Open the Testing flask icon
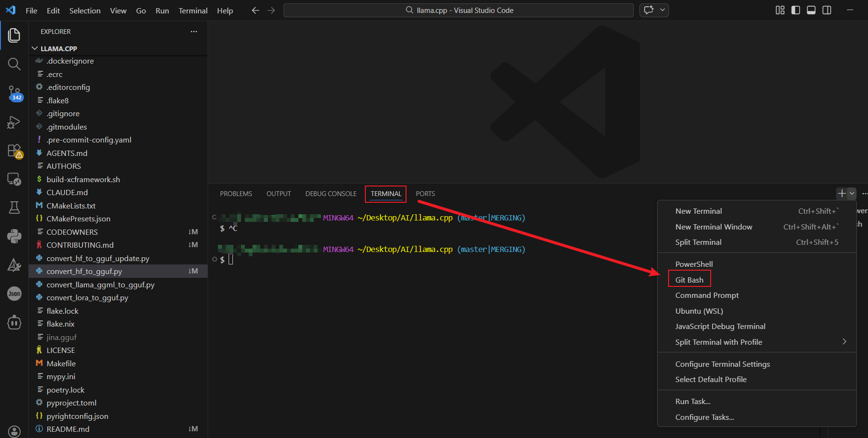Screen dimensions: 868x438 [14, 208]
